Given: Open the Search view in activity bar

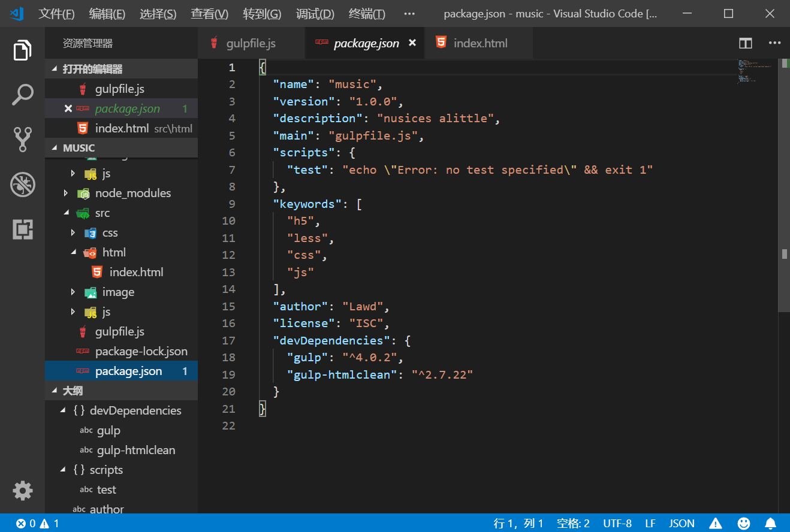Looking at the screenshot, I should pos(23,95).
